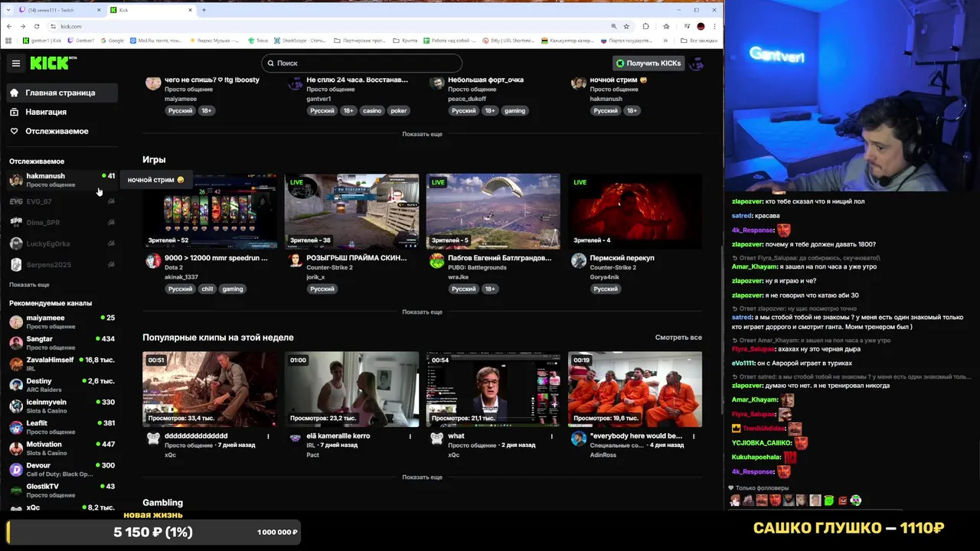Play the 00:19 orange jumpsuits clip thumbnail
This screenshot has height=551, width=980.
635,390
